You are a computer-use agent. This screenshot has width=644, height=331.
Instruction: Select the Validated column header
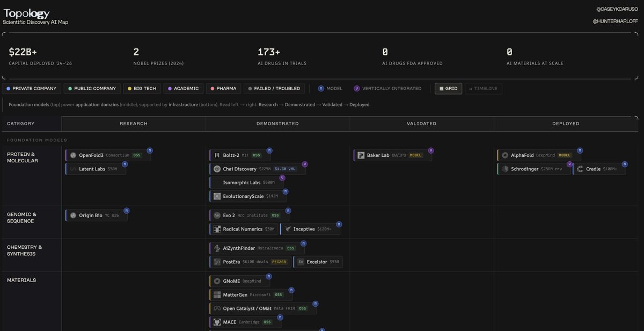click(x=421, y=124)
